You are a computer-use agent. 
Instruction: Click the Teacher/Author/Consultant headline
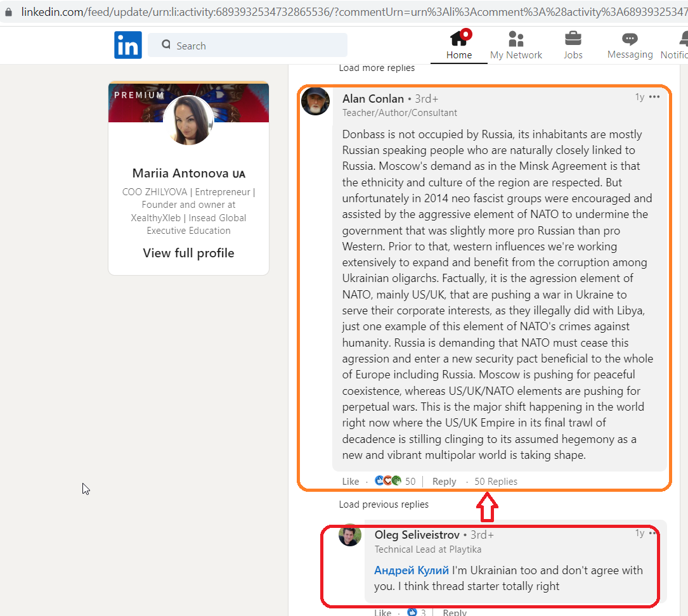click(399, 113)
